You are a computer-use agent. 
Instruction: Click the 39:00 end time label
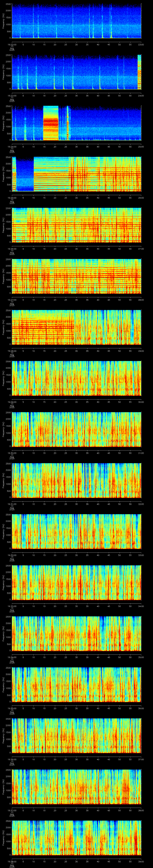click(x=141, y=861)
